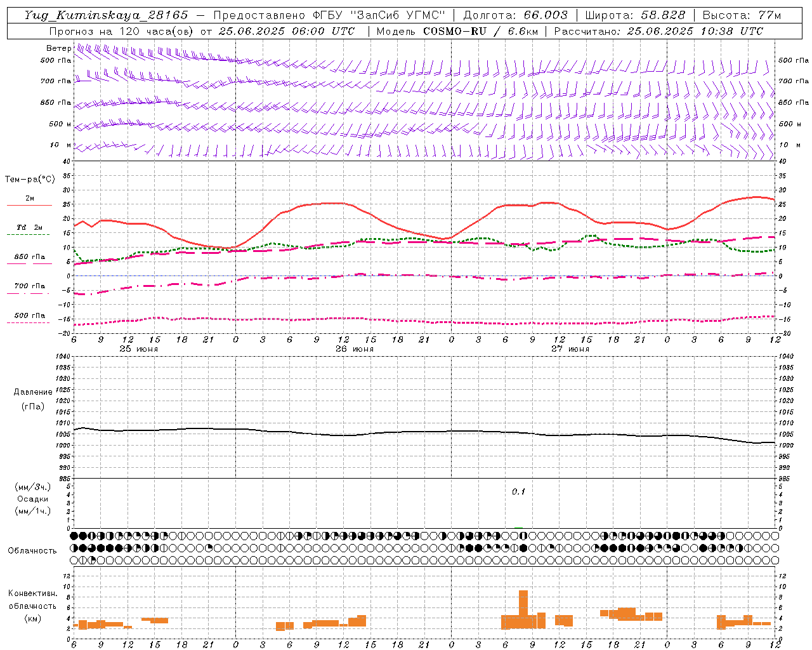Click the "Облачность" cloudiness row label
Screen dimensions: 812x650
[x=32, y=550]
